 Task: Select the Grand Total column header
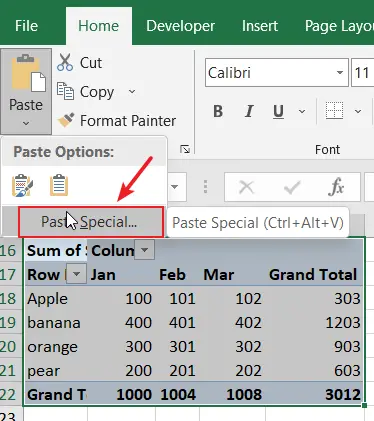click(x=313, y=275)
